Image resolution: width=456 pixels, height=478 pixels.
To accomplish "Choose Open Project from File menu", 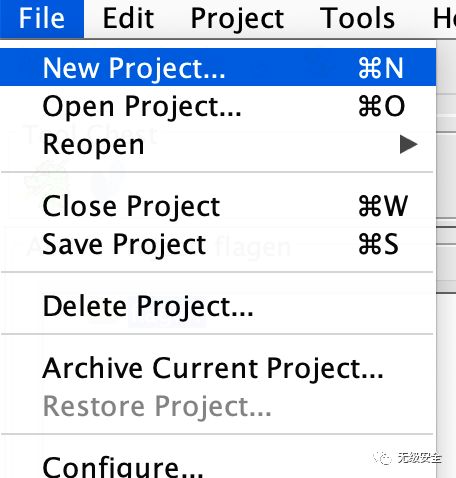I will coord(218,106).
